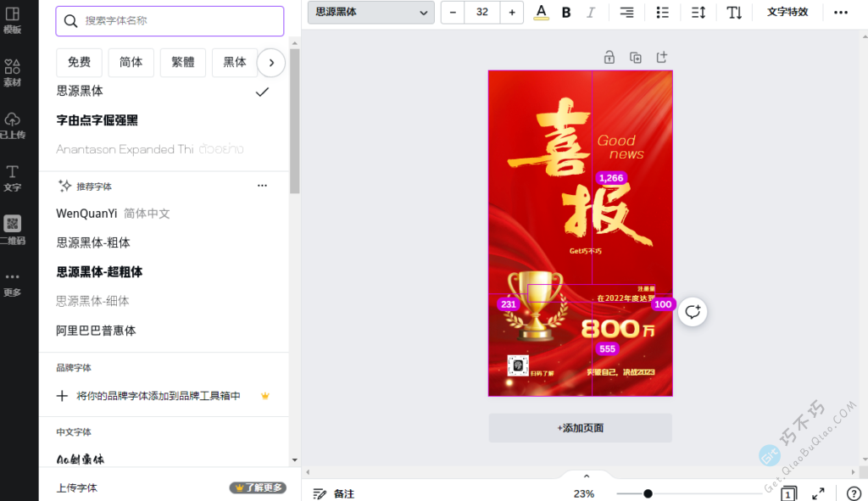This screenshot has height=501, width=868.
Task: Toggle bold formatting in the toolbar
Action: click(x=566, y=13)
